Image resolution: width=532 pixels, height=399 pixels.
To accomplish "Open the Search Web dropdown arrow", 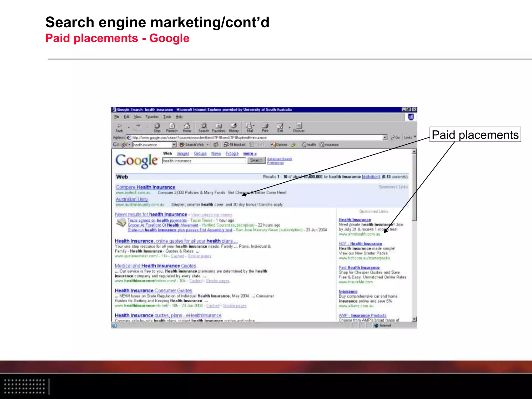I will click(208, 144).
